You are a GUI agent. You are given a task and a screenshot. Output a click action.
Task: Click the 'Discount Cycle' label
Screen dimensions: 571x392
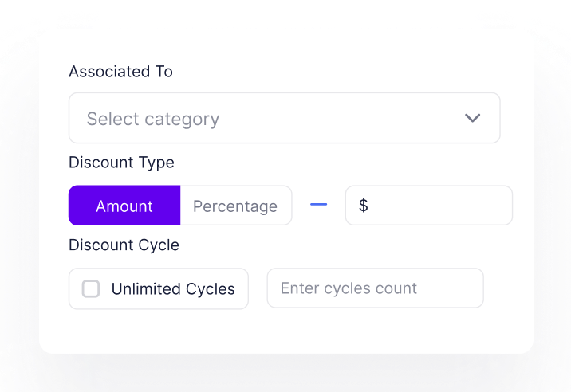(x=124, y=245)
